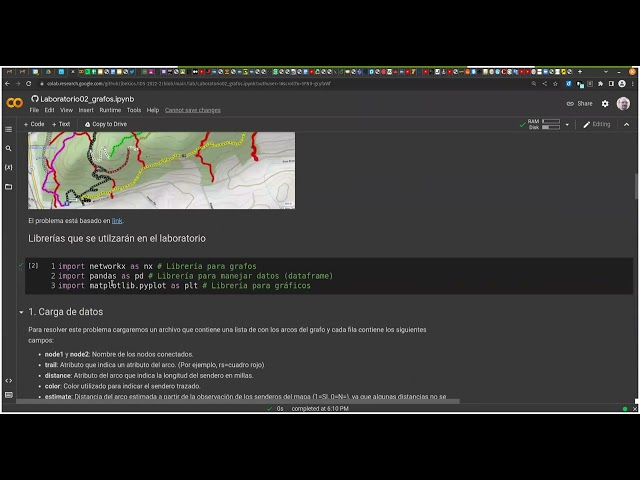640x480 pixels.
Task: Dismiss the status bar with X
Action: tap(635, 409)
